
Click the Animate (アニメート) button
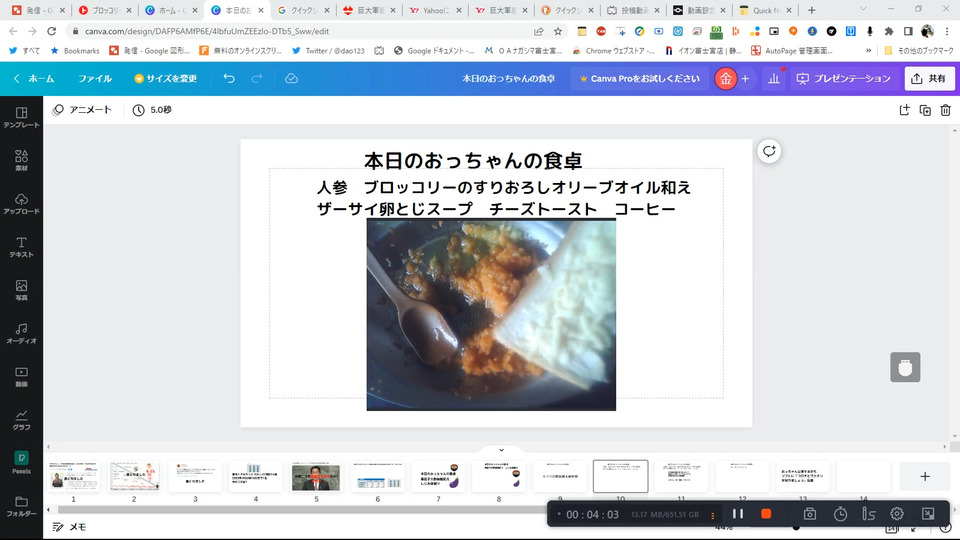point(82,110)
